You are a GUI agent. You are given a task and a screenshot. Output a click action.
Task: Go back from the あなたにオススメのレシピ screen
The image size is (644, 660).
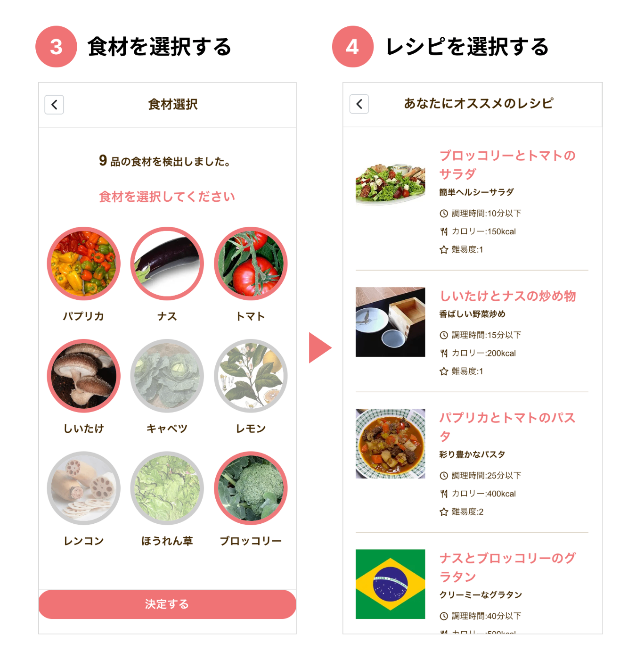coord(359,104)
